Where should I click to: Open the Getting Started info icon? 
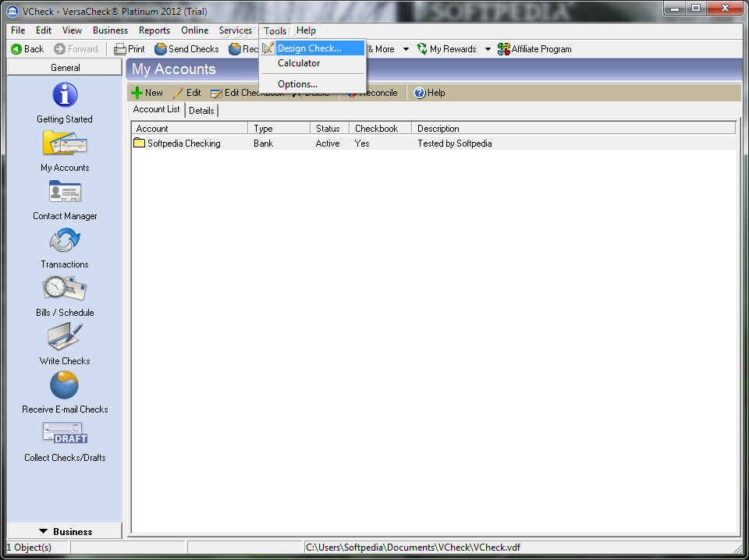click(x=65, y=94)
